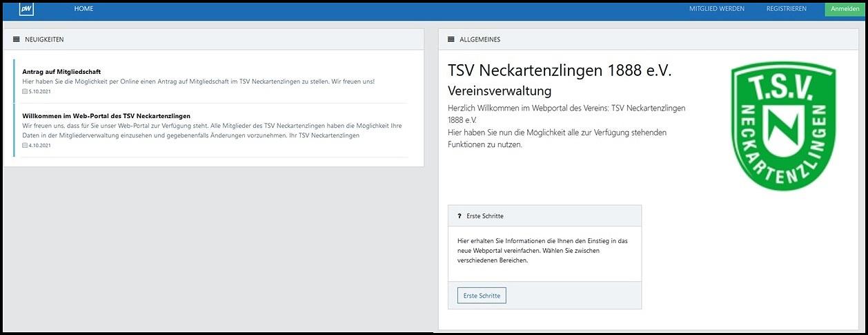Open the MITGLIED WERDEN menu item
Image resolution: width=868 pixels, height=335 pixels.
[x=718, y=9]
